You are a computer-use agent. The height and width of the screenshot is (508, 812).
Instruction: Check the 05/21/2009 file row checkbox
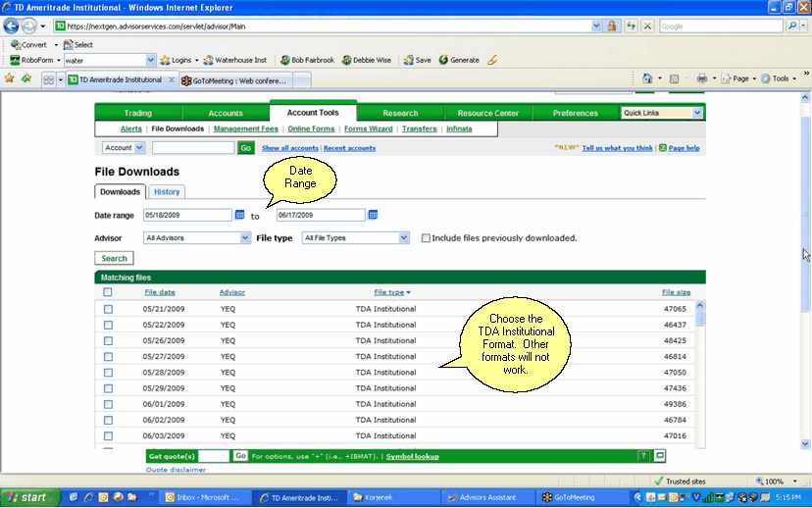pyautogui.click(x=108, y=309)
